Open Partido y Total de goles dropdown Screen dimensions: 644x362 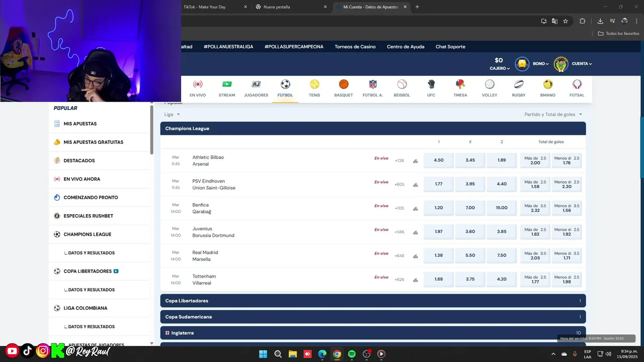click(553, 115)
